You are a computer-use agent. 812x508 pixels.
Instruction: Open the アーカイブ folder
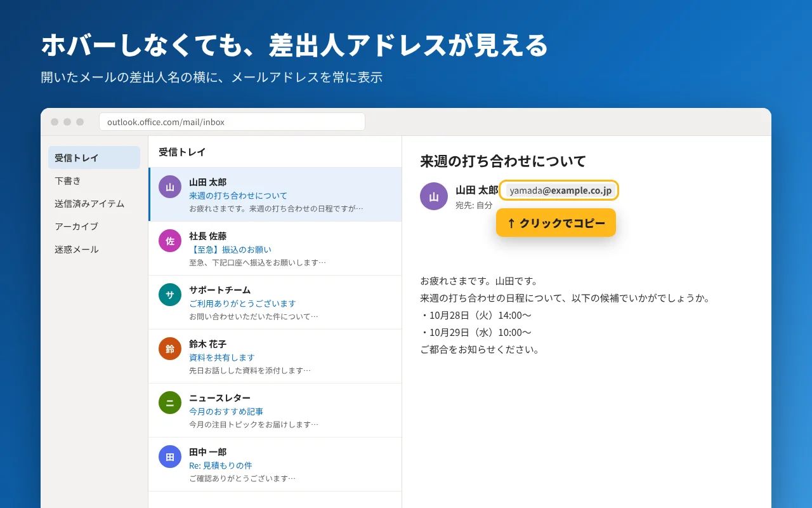(x=94, y=226)
